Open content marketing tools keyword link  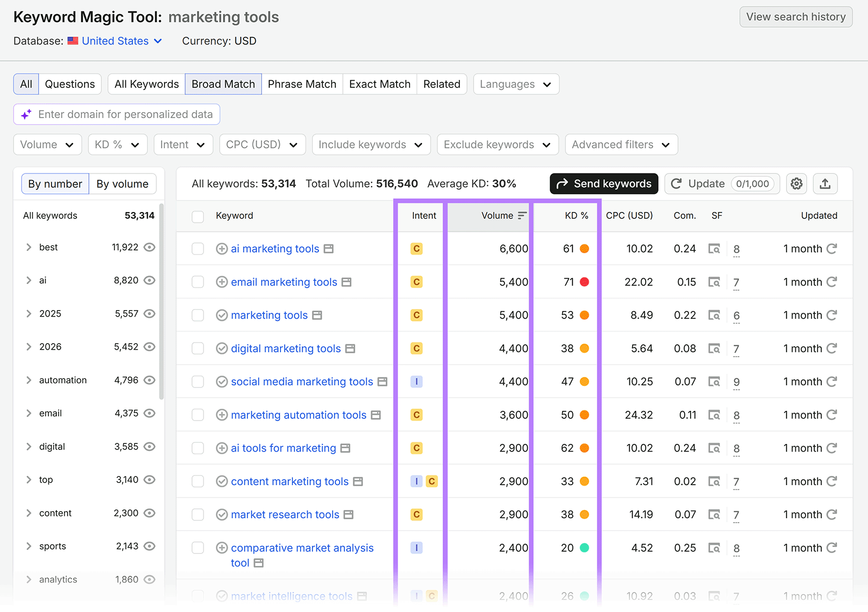click(290, 481)
